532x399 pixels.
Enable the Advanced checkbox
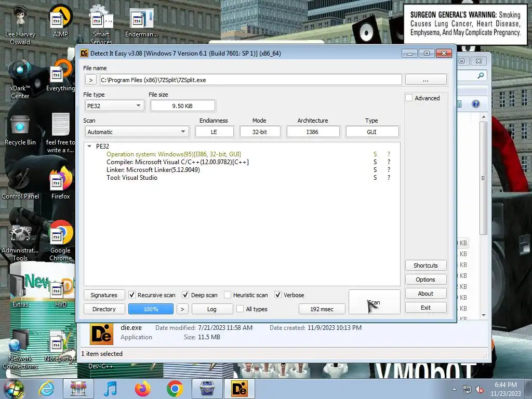(409, 98)
